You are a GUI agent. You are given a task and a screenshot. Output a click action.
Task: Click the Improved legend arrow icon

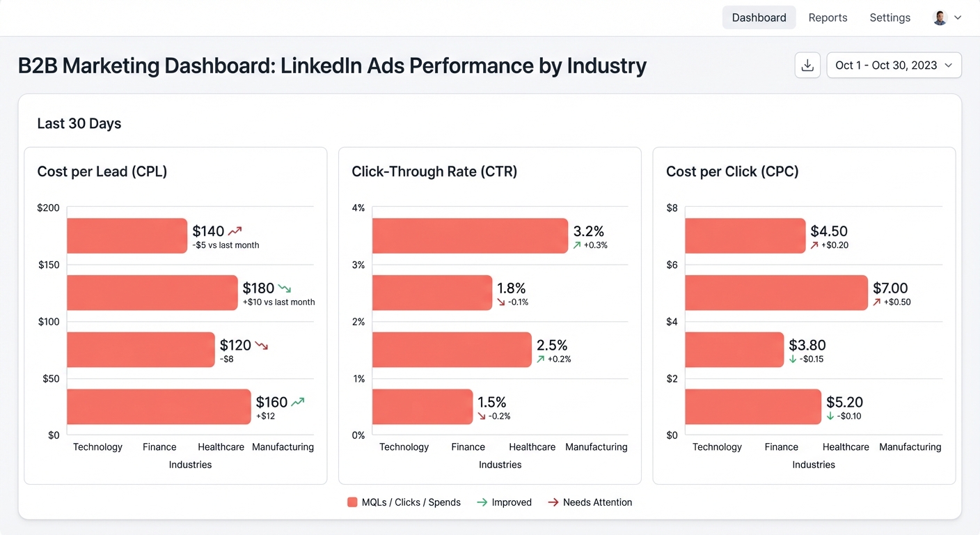pos(481,502)
